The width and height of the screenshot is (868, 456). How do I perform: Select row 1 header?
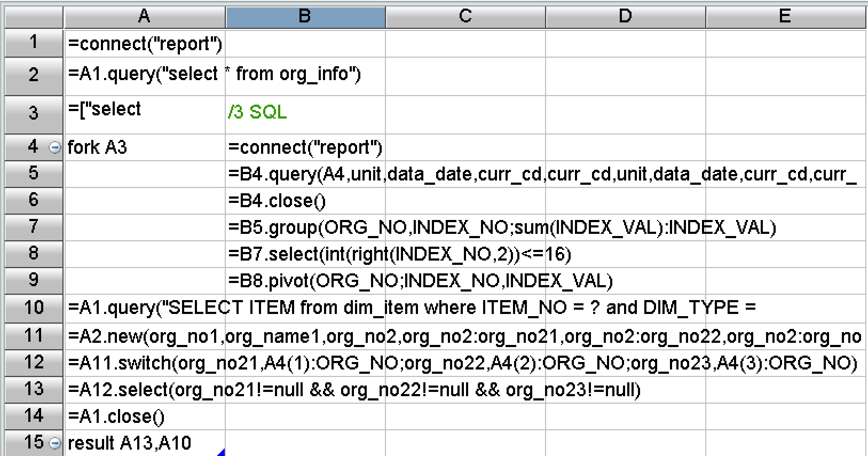pos(34,43)
